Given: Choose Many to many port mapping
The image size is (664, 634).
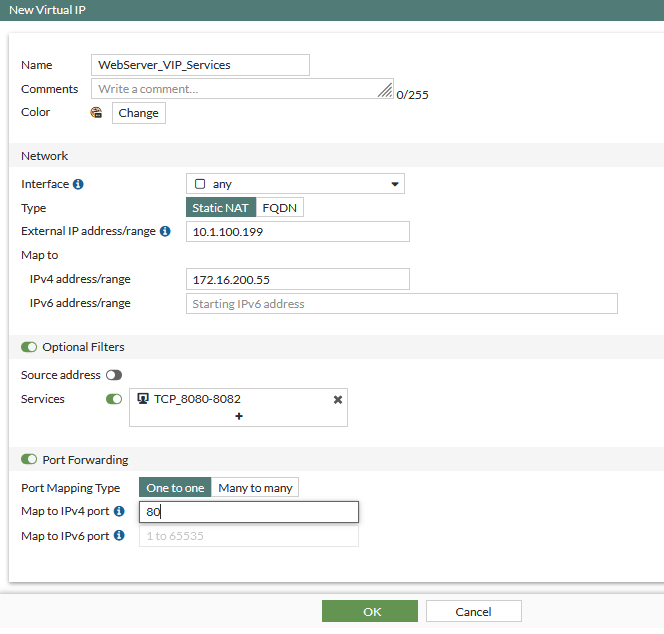Looking at the screenshot, I should click(255, 488).
